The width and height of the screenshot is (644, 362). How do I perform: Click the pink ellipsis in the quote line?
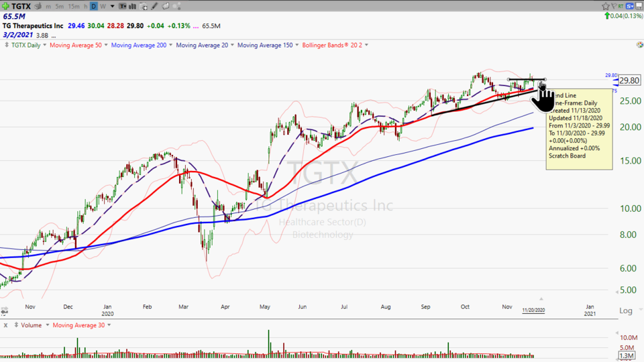[x=195, y=26]
